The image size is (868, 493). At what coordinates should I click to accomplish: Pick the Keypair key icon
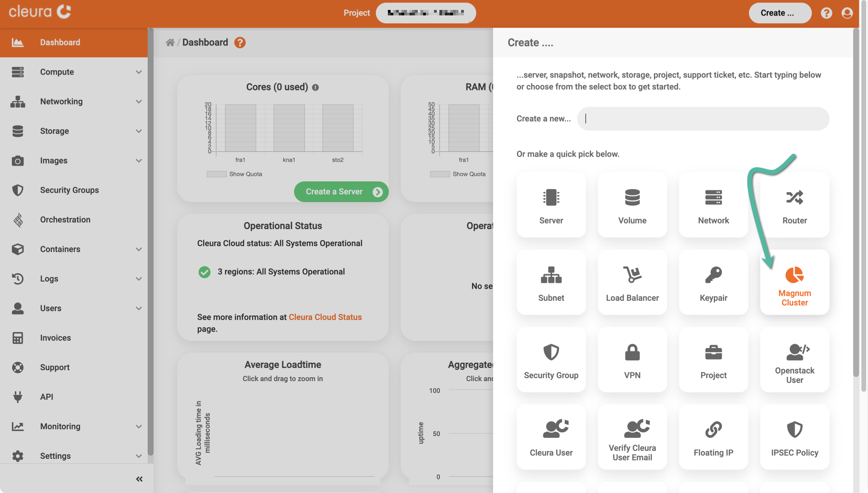click(713, 275)
